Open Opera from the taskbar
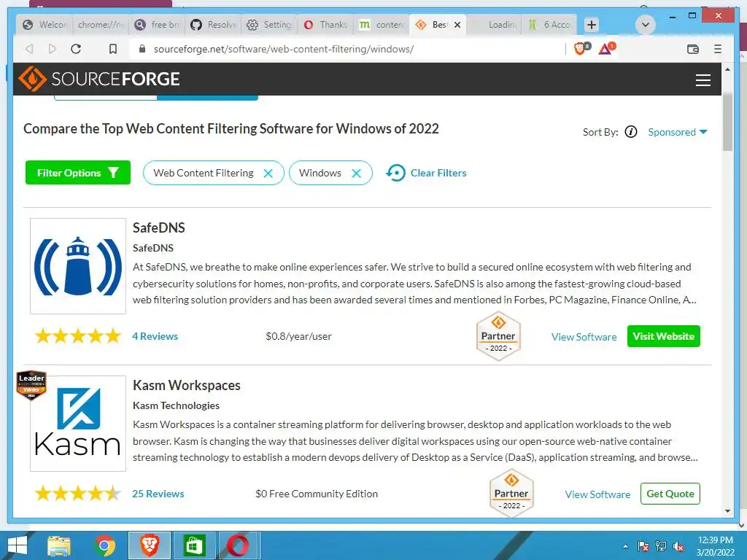 point(238,545)
